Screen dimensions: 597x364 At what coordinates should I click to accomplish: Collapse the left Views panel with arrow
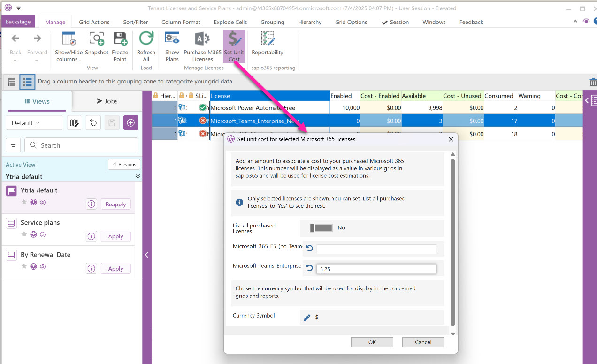pyautogui.click(x=146, y=255)
